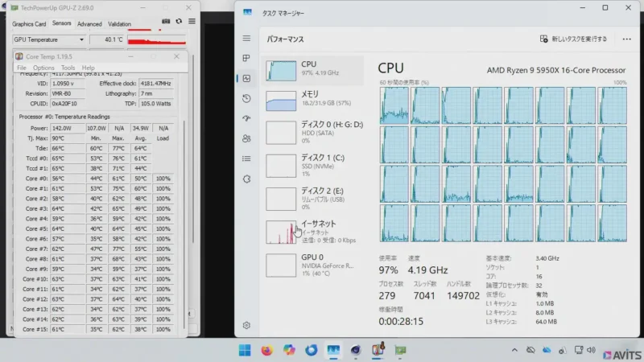Open App history icon in Task Manager sidebar
644x362 pixels.
point(246,98)
